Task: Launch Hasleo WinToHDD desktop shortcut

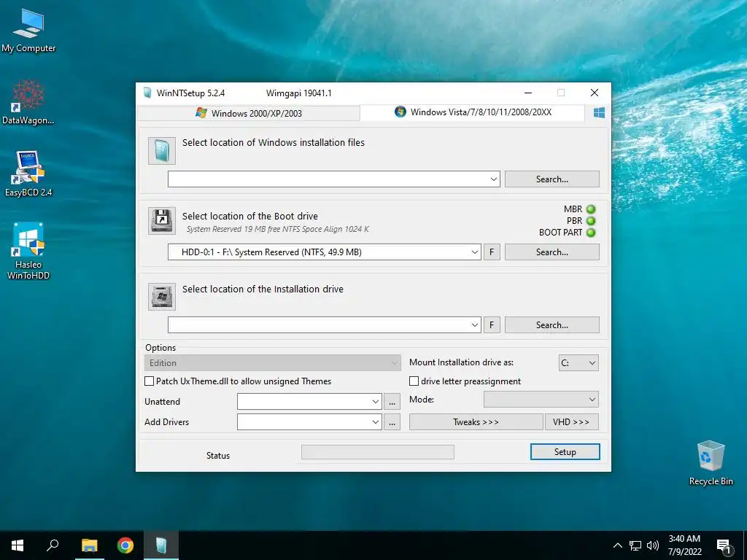Action: (x=28, y=250)
